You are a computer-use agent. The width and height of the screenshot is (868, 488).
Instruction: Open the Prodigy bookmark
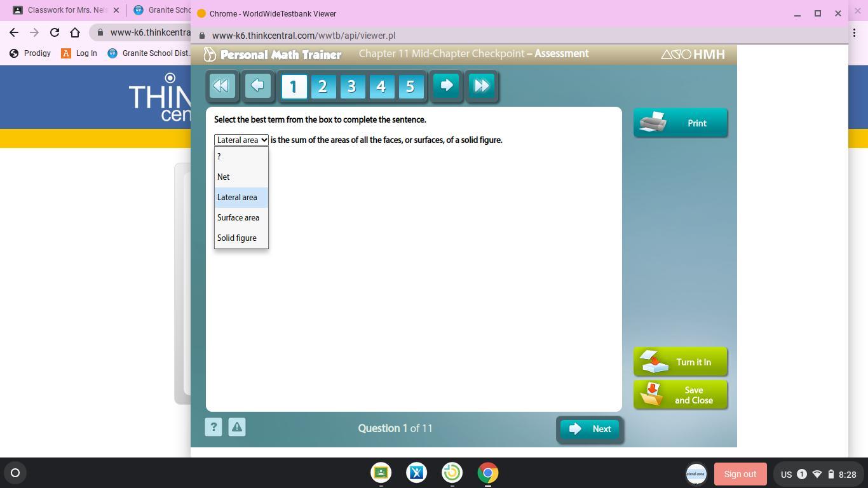tap(31, 53)
